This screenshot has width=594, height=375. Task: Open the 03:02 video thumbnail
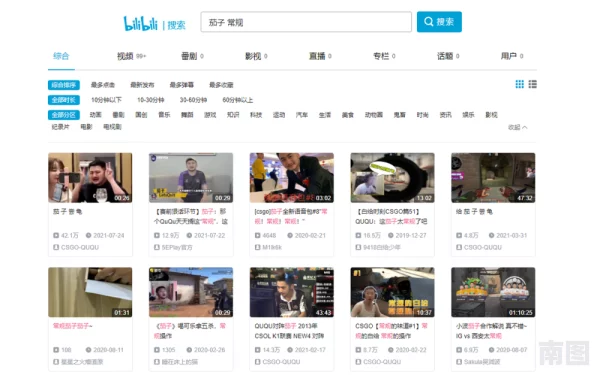292,178
